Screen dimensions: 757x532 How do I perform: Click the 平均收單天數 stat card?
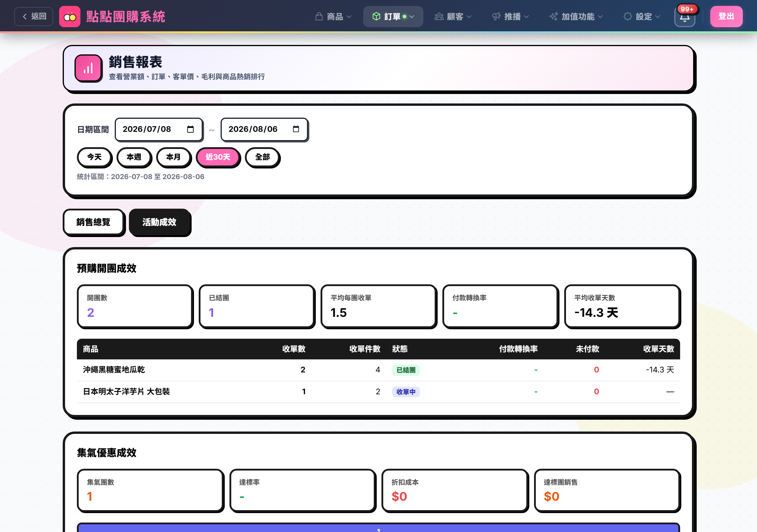click(x=622, y=306)
